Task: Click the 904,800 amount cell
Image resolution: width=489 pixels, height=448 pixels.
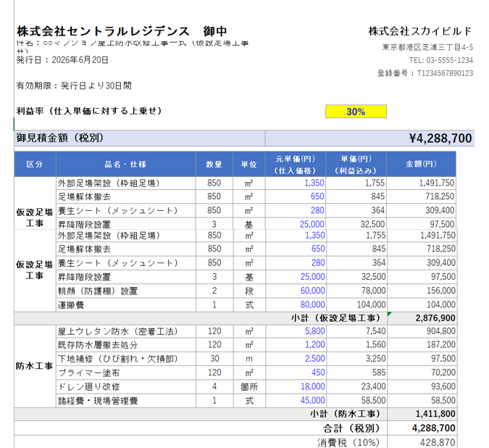Action: 422,331
